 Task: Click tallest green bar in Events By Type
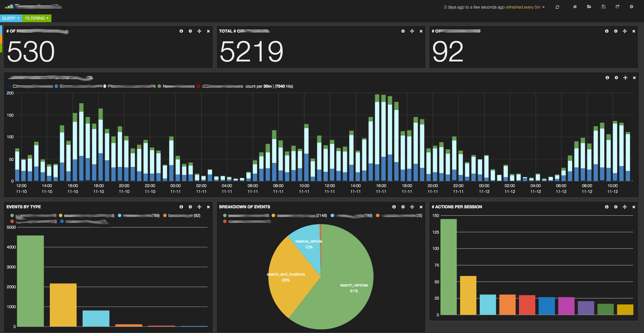(x=30, y=281)
